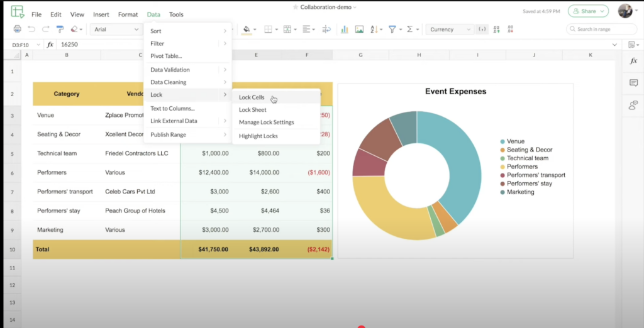Click the Select All corner cell

12,55
